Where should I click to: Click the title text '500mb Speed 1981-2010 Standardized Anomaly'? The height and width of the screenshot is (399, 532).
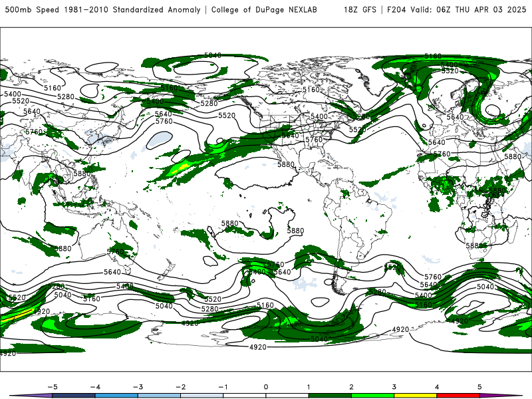103,10
